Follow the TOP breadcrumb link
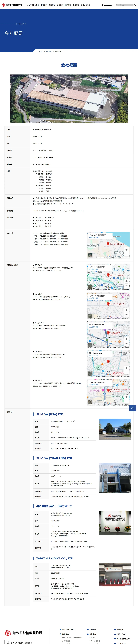 click(41, 51)
